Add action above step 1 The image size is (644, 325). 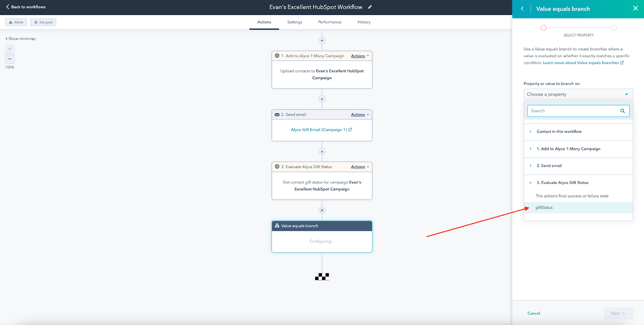point(322,40)
